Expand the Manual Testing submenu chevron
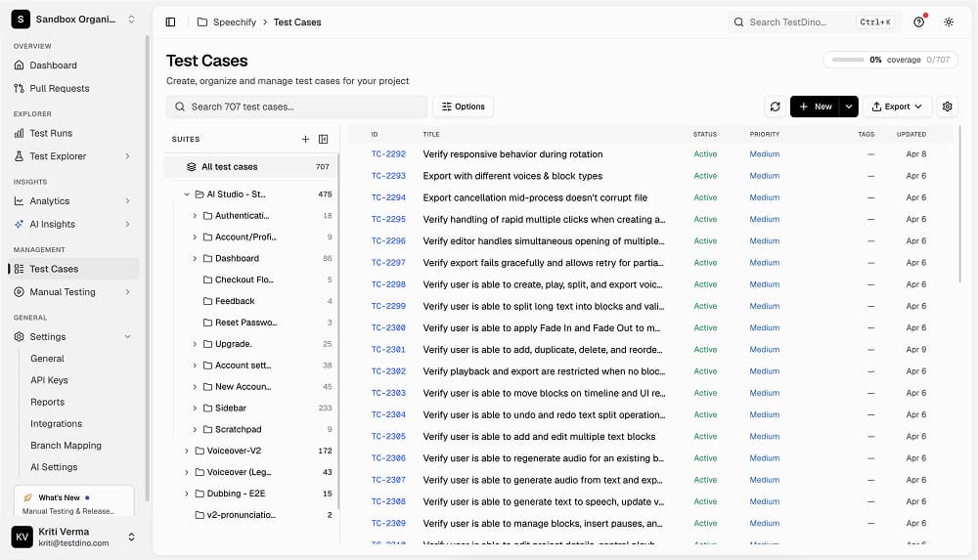This screenshot has width=978, height=560. (127, 292)
